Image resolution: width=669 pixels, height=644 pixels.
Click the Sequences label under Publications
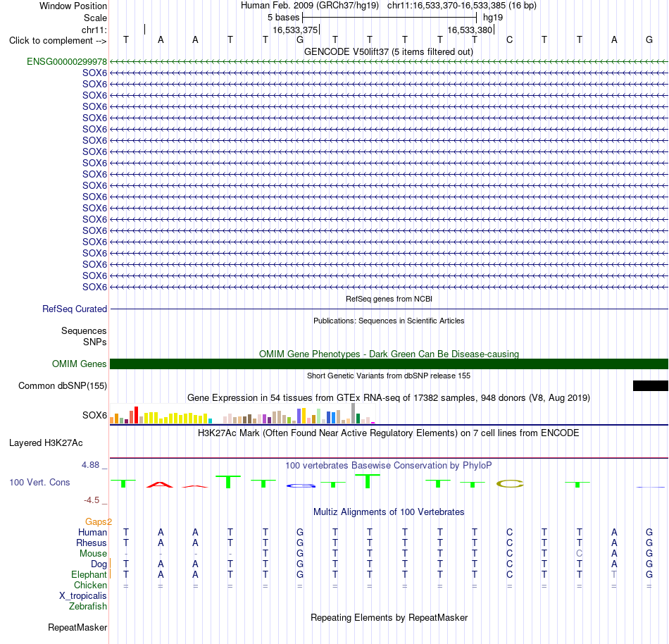click(84, 330)
